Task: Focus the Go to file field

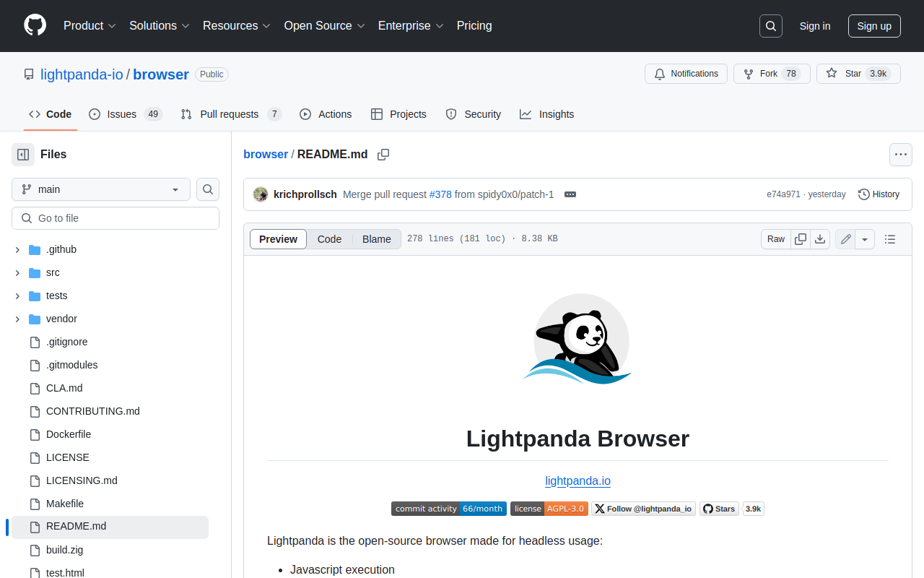Action: [115, 218]
